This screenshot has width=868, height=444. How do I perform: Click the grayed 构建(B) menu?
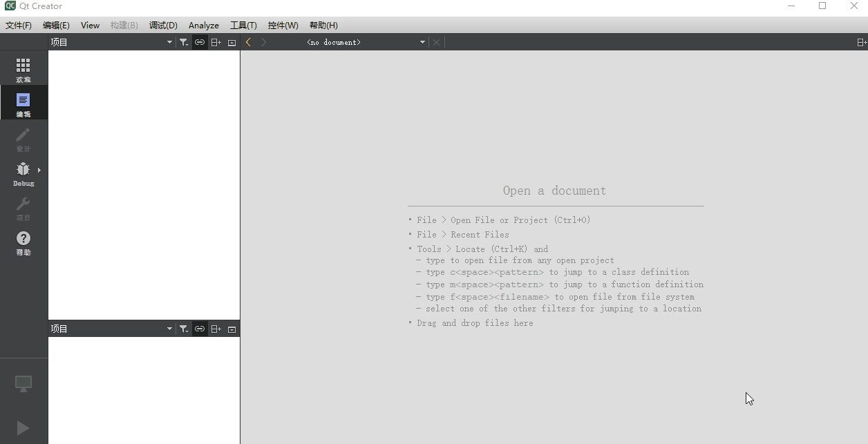pos(124,25)
